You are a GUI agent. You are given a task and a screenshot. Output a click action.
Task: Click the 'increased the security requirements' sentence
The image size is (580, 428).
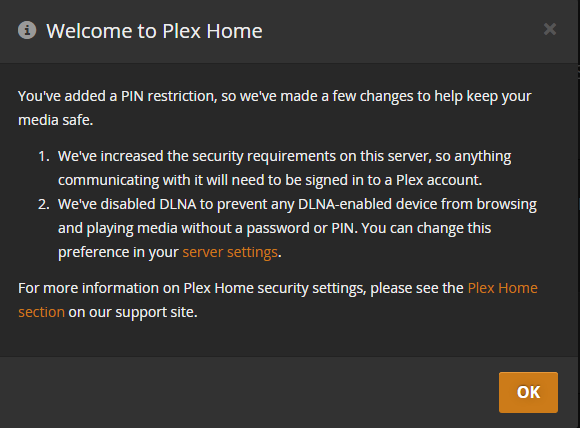point(284,168)
